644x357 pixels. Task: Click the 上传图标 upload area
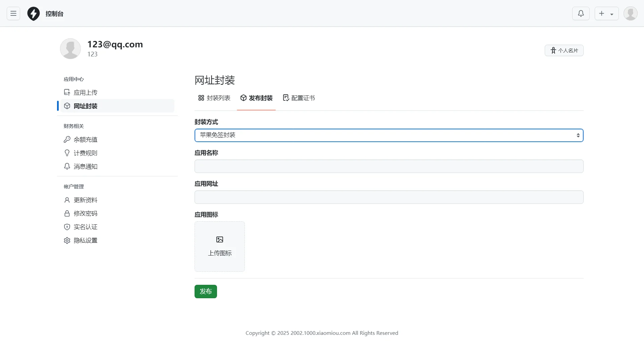[x=220, y=247]
